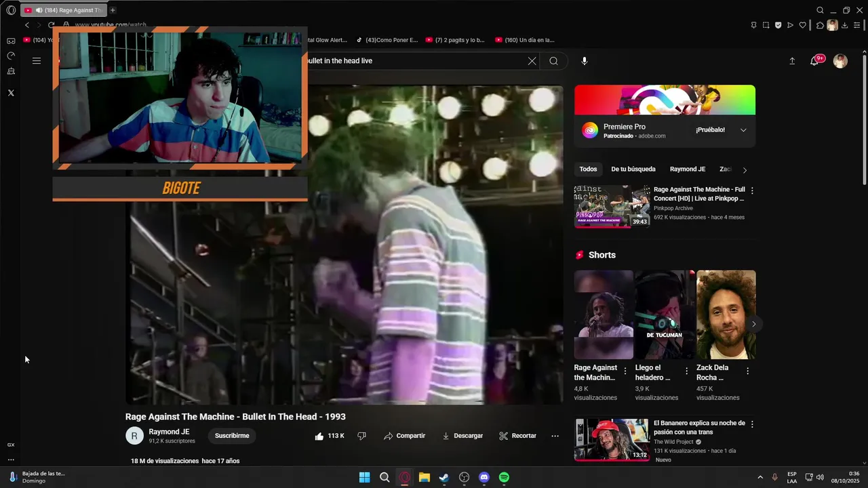Subscribe to Raymond JE channel
868x488 pixels.
pos(232,436)
